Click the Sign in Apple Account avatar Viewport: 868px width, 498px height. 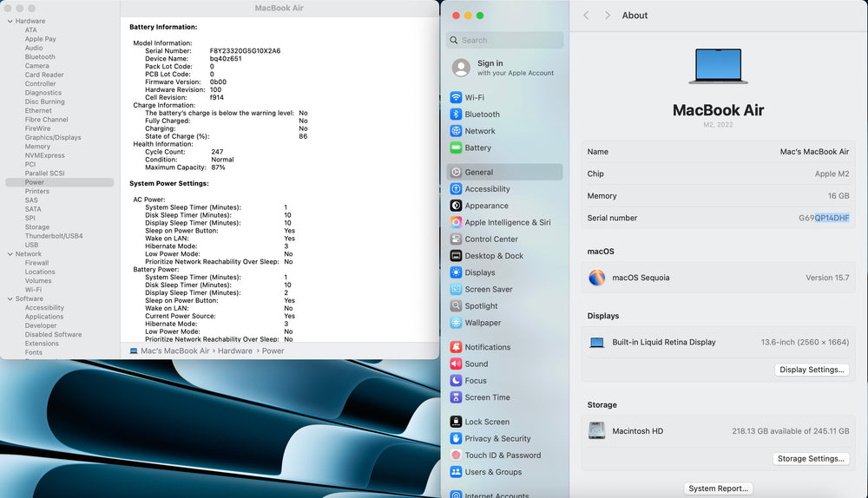[x=461, y=68]
